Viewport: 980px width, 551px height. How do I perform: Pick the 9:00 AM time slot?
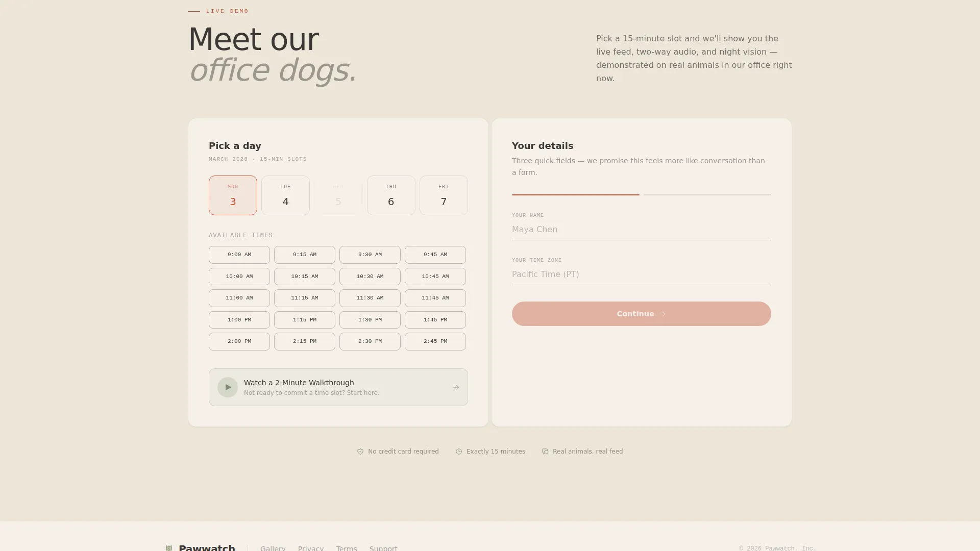[x=239, y=255]
